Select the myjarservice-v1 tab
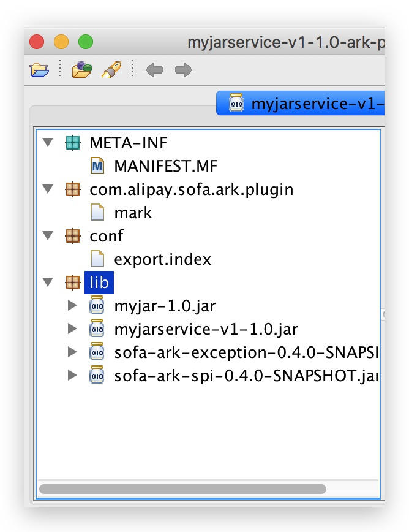Image resolution: width=409 pixels, height=532 pixels. (x=300, y=103)
